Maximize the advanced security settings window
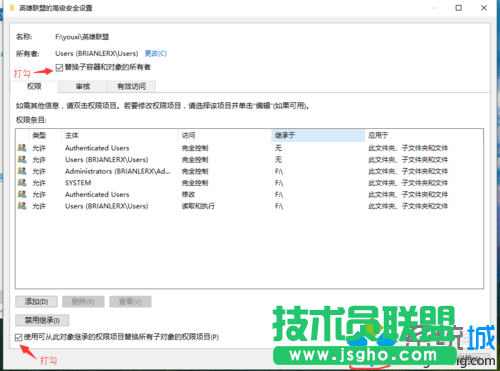 (x=459, y=8)
